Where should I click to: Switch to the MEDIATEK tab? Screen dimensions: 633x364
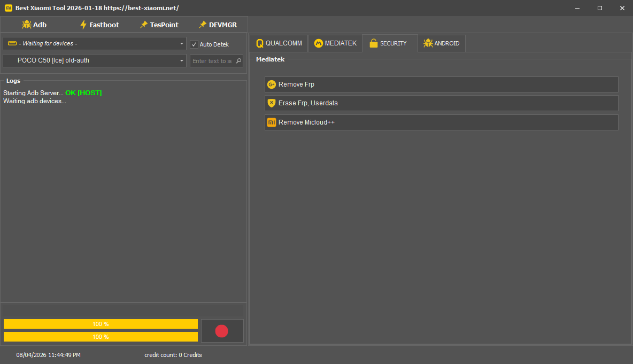[335, 43]
